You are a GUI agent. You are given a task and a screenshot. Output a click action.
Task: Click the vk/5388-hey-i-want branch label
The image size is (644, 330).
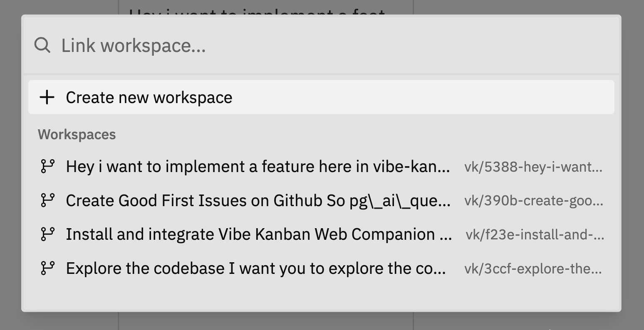pos(534,167)
